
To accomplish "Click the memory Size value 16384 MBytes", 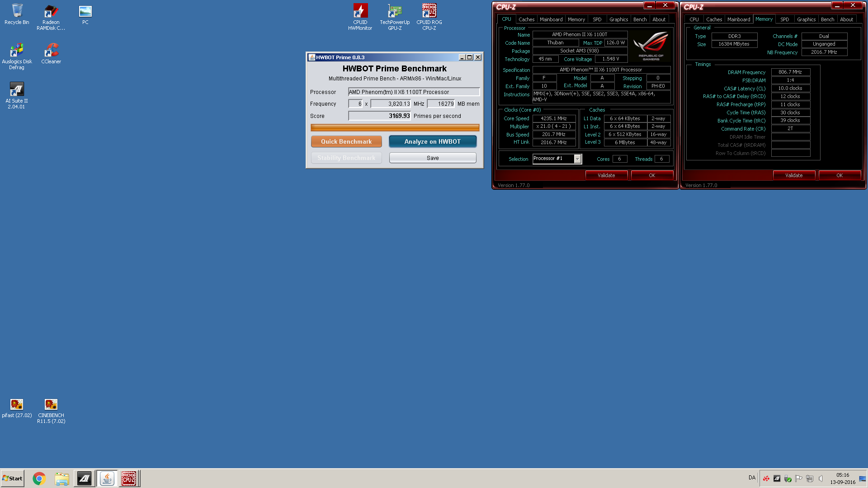I will (x=734, y=44).
